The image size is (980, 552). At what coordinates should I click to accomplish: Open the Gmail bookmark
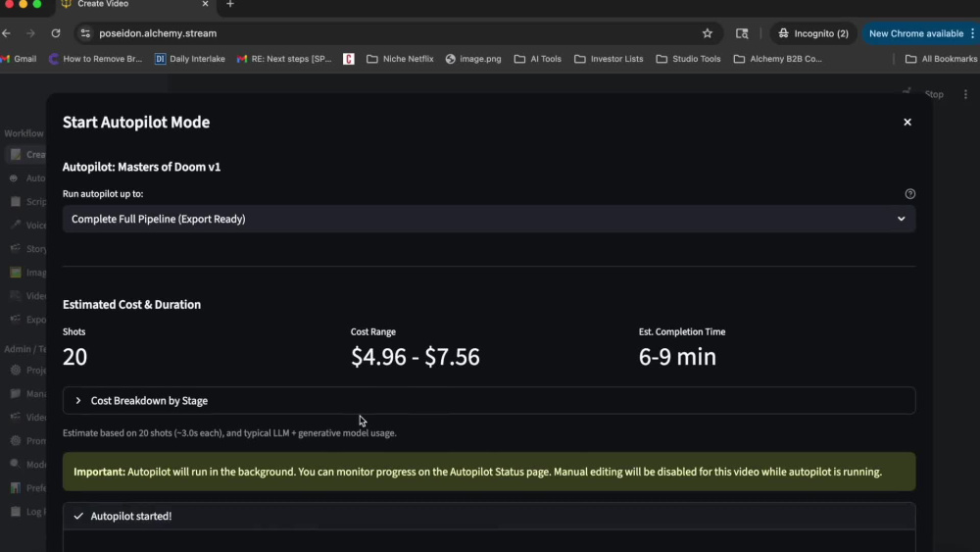pos(19,59)
